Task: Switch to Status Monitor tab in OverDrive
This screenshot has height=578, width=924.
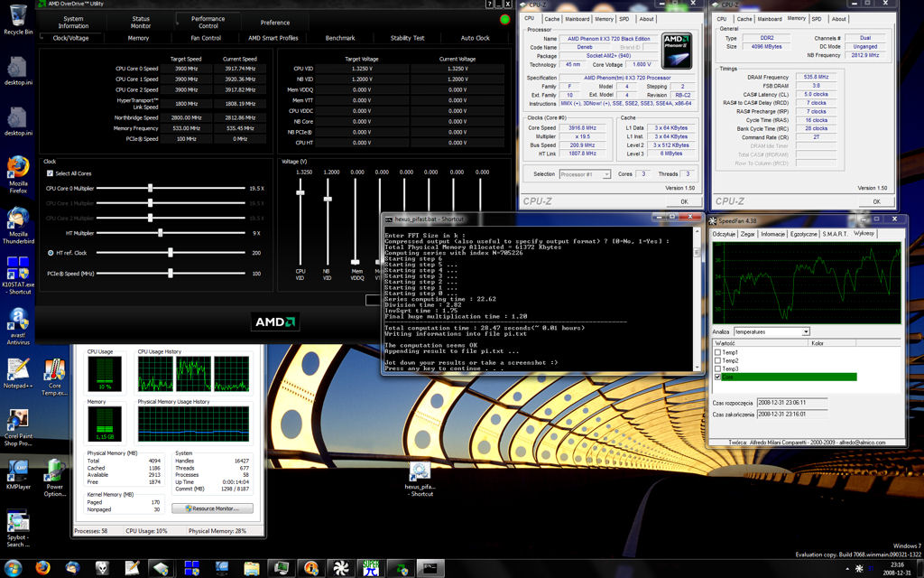Action: point(141,23)
